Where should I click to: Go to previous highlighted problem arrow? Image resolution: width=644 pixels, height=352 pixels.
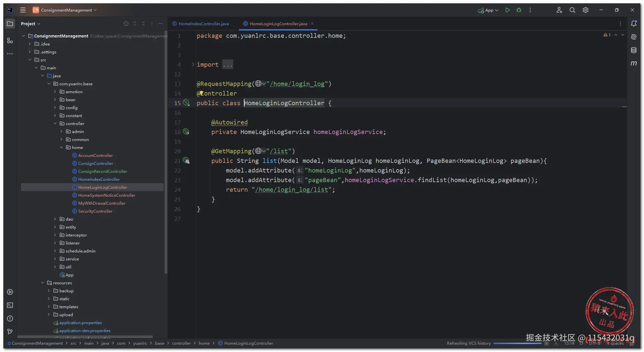[616, 35]
